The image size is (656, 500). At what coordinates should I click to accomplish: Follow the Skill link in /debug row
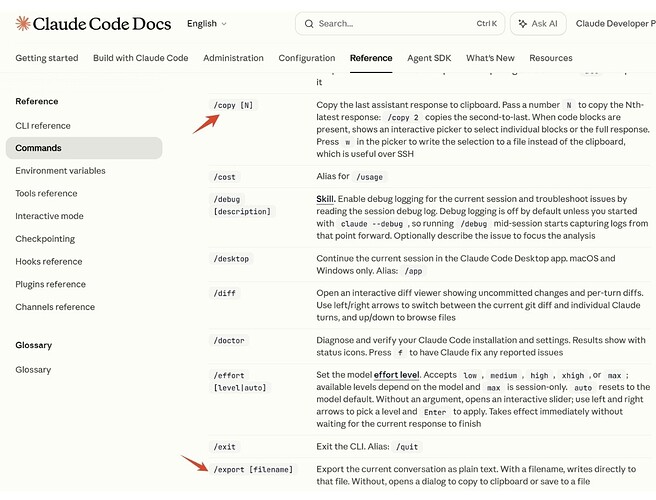[325, 199]
